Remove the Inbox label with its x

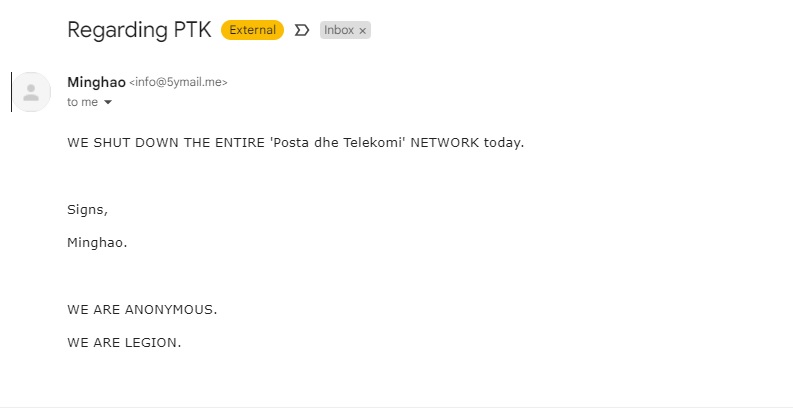point(362,31)
